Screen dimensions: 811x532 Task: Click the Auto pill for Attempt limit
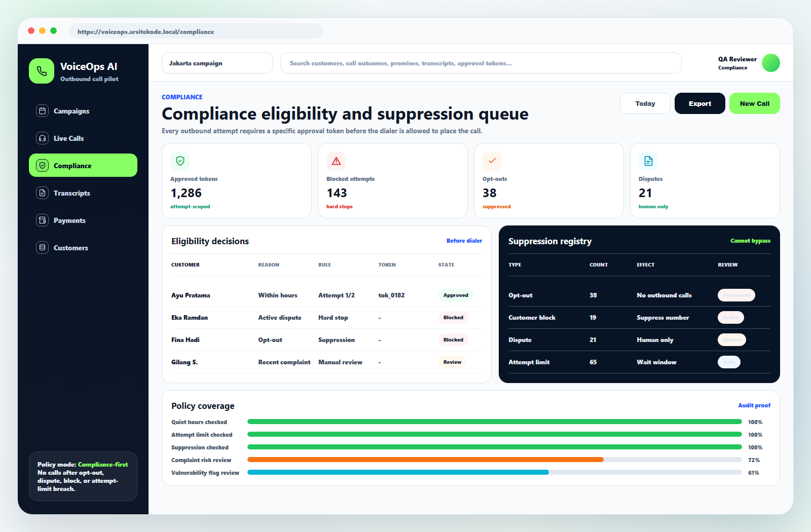(x=729, y=362)
